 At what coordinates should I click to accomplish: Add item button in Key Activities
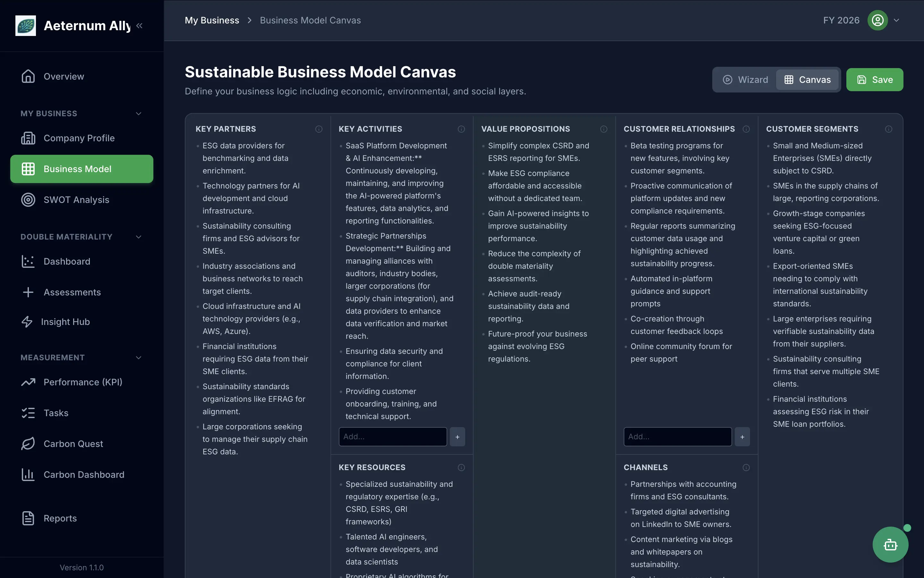click(458, 437)
